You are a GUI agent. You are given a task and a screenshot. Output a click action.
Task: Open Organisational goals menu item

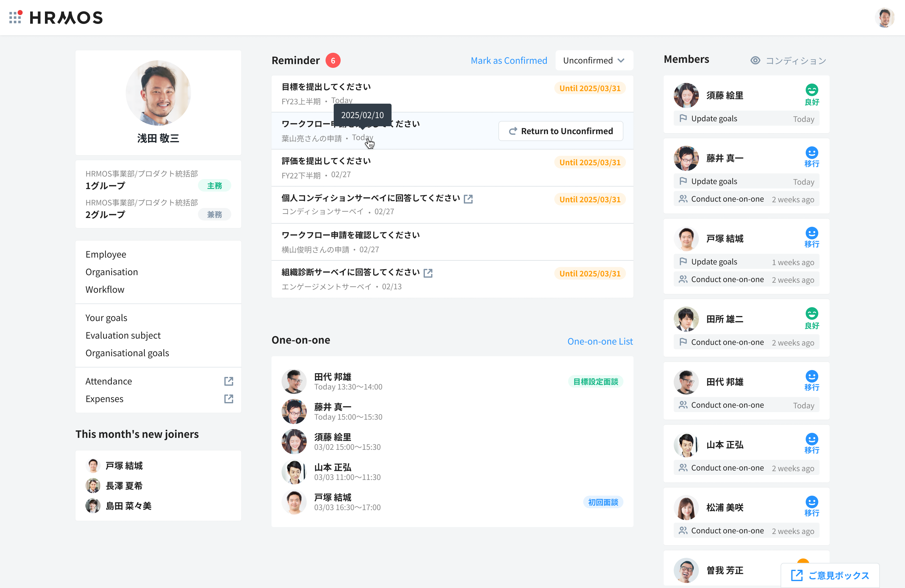pyautogui.click(x=127, y=353)
